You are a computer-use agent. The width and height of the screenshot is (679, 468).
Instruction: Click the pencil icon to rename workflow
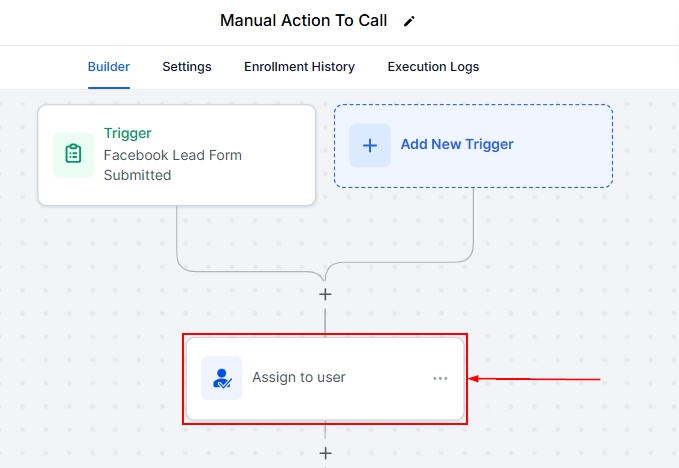[x=408, y=21]
